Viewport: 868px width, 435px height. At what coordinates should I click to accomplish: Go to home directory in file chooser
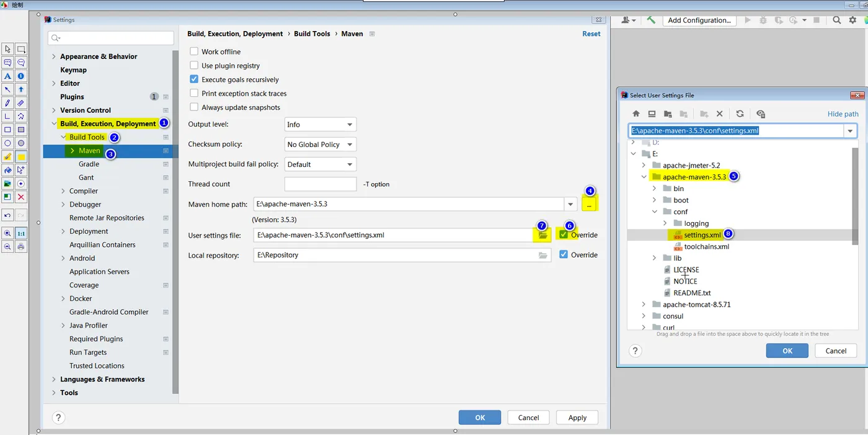click(636, 114)
